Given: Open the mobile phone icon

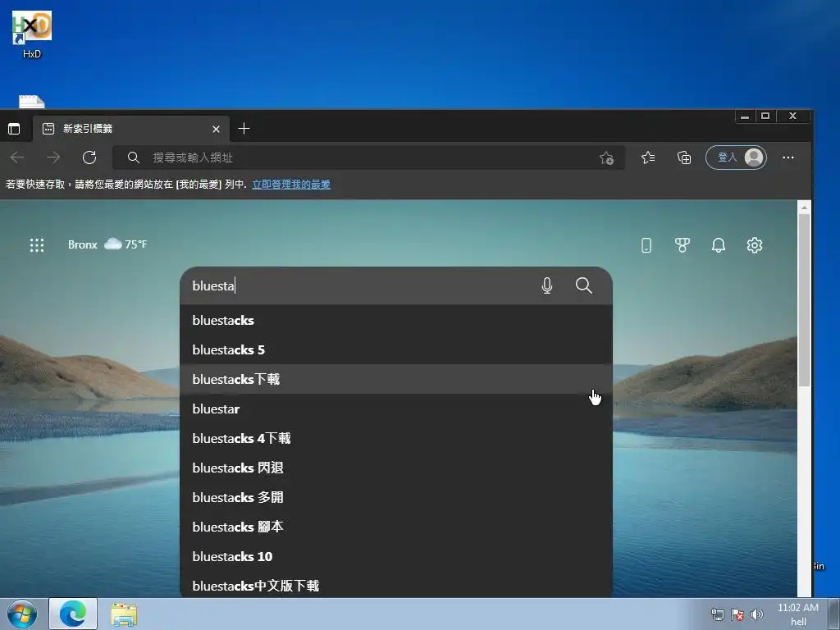Looking at the screenshot, I should click(x=646, y=245).
